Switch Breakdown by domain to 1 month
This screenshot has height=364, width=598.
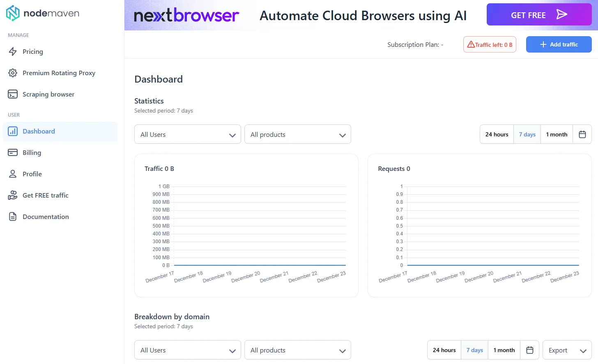(504, 350)
